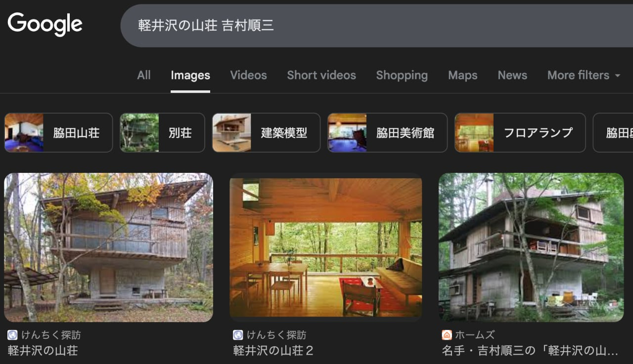Open the first autumn exterior image of 軽井沢の山荘
Viewport: 633px width, 364px height.
point(108,247)
